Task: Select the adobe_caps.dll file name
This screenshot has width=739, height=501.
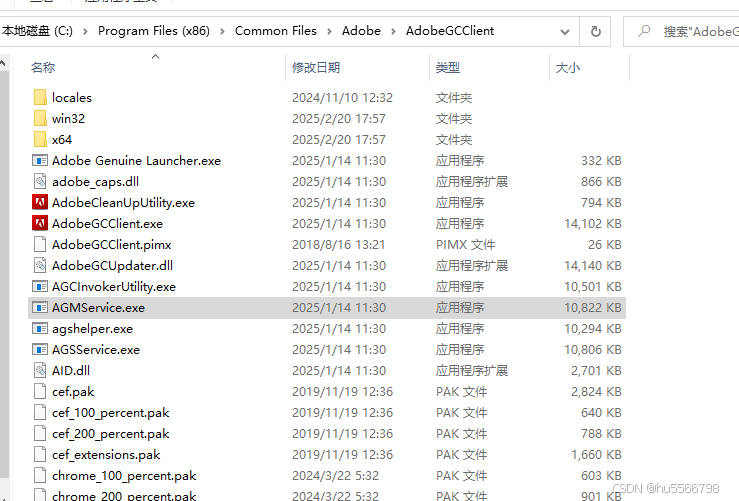Action: coord(95,182)
